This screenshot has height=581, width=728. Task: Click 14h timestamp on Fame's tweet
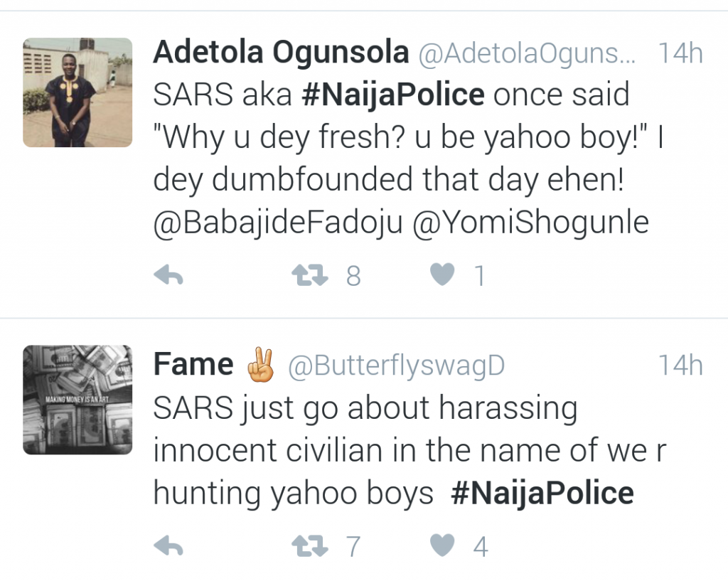click(x=680, y=366)
